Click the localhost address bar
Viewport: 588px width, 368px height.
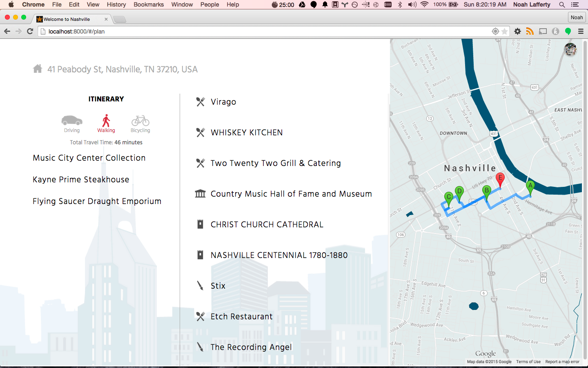[269, 31]
